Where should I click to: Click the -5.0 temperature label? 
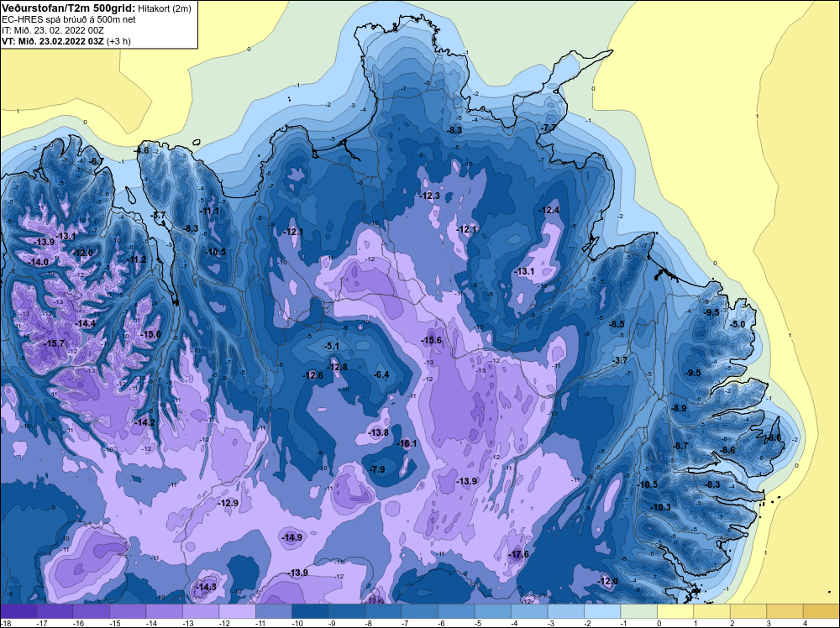coord(738,324)
